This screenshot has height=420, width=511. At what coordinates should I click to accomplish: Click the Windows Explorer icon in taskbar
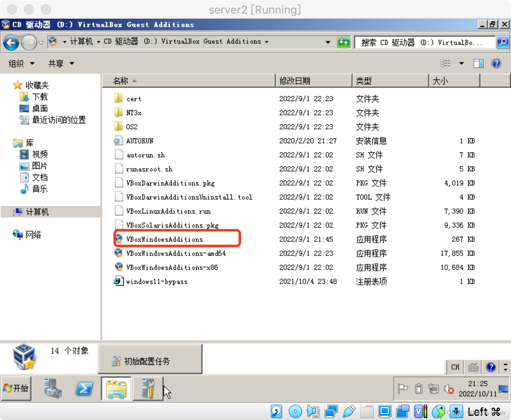116,388
